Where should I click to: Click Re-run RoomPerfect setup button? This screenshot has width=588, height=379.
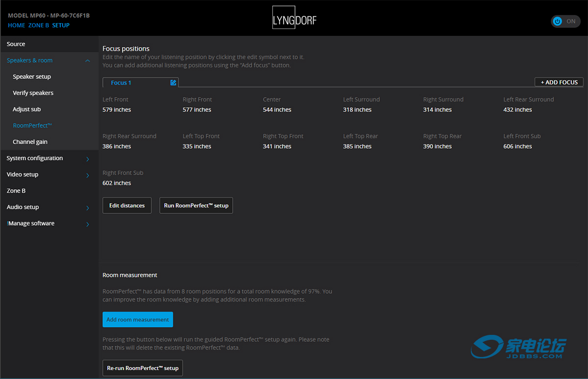click(x=143, y=368)
